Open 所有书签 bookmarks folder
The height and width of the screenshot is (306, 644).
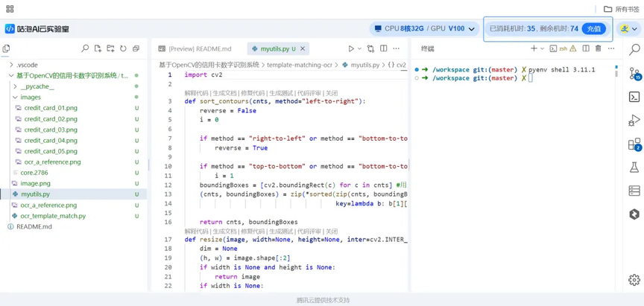click(620, 9)
